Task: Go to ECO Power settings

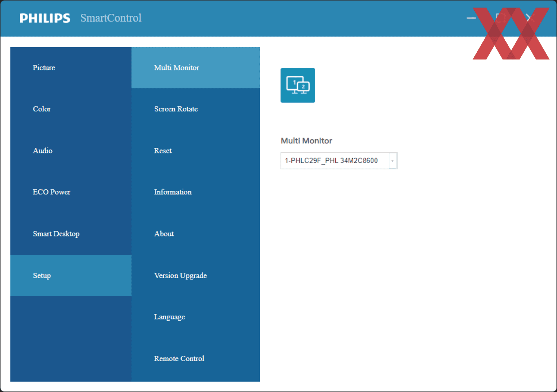Action: pyautogui.click(x=71, y=192)
